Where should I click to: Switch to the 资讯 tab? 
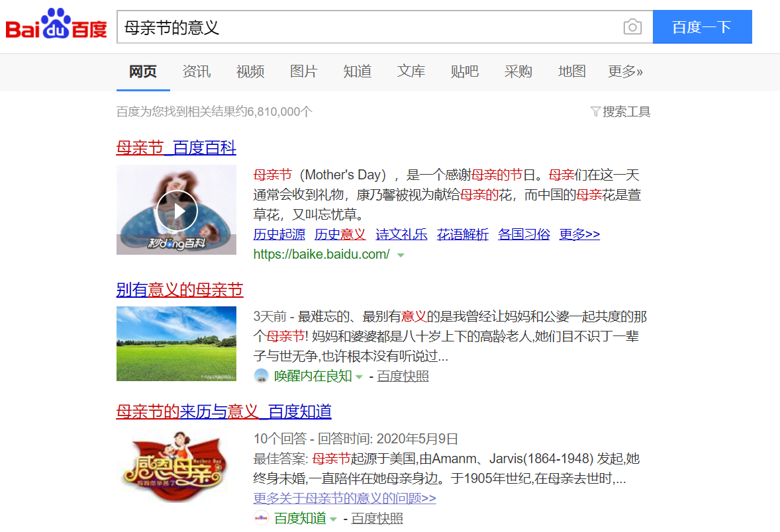coord(197,71)
